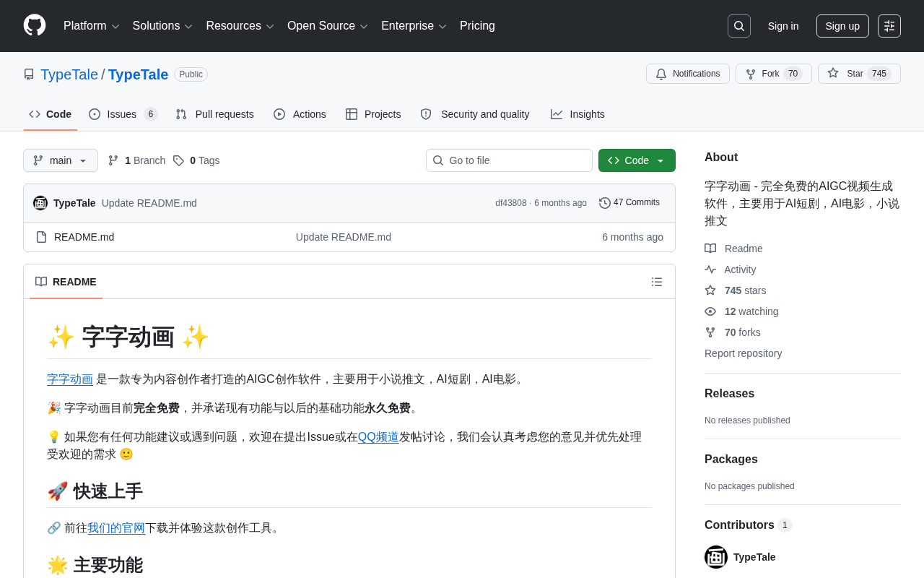This screenshot has height=578, width=924.
Task: Open the green Code dropdown button
Action: (x=637, y=160)
